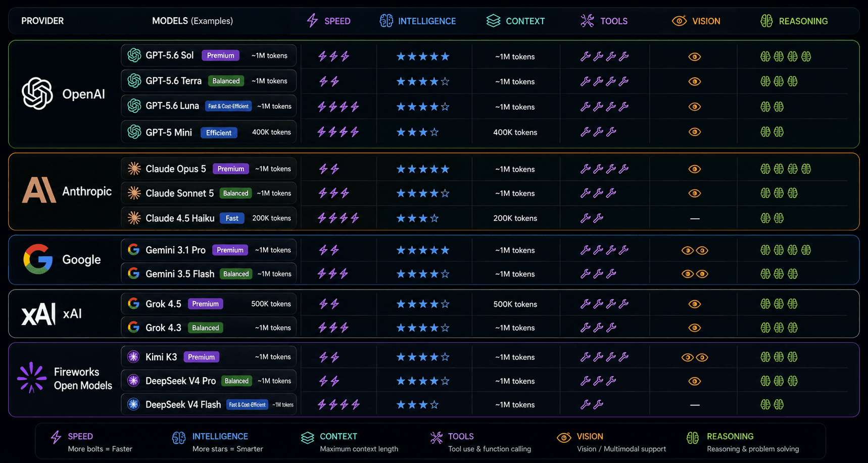Click the vision eye icon in the DeepSeek V4 Pro row
The image size is (868, 463).
695,381
